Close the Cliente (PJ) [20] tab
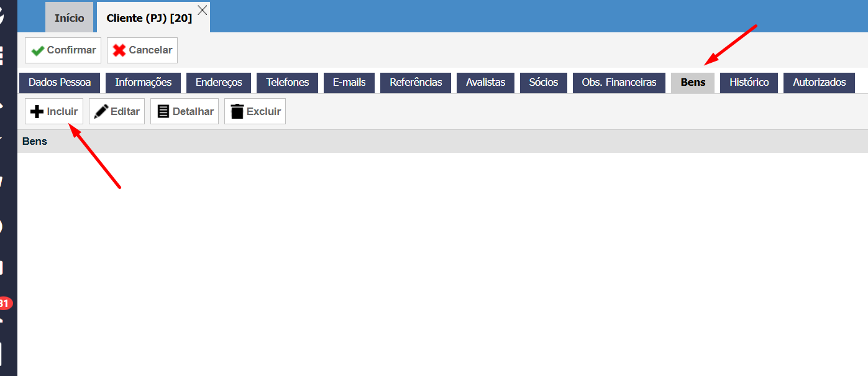Image resolution: width=868 pixels, height=376 pixels. tap(202, 9)
